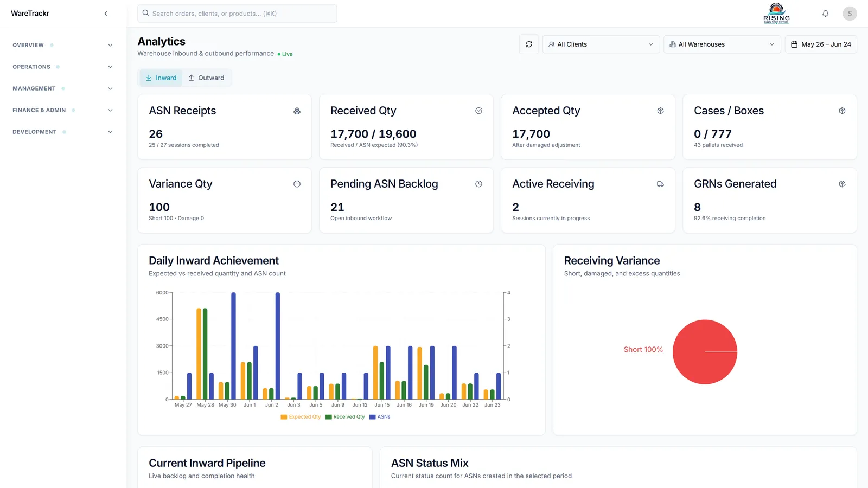This screenshot has height=488, width=868.
Task: Open the All Warehouses dropdown
Action: (x=722, y=44)
